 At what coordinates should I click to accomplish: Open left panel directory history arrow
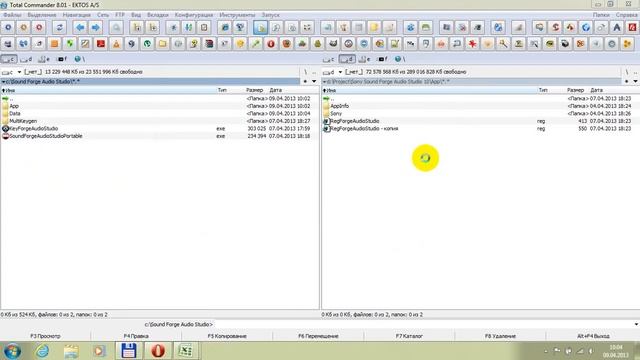click(314, 81)
